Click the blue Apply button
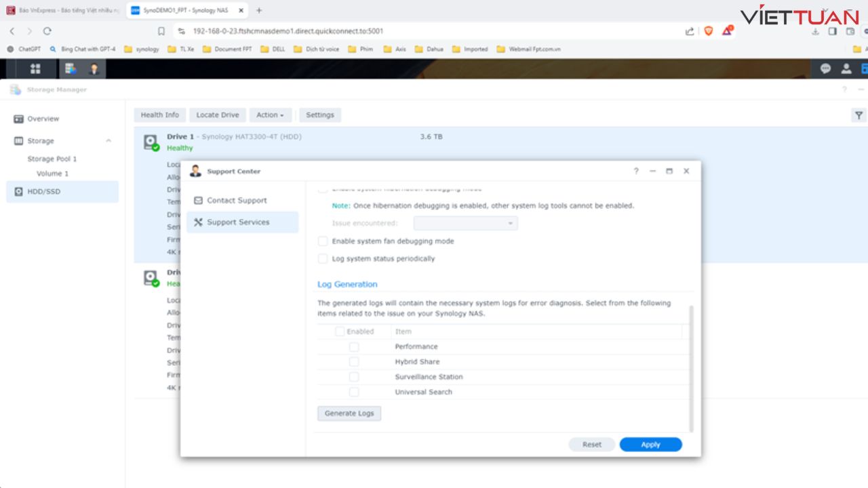The width and height of the screenshot is (868, 488). [650, 445]
